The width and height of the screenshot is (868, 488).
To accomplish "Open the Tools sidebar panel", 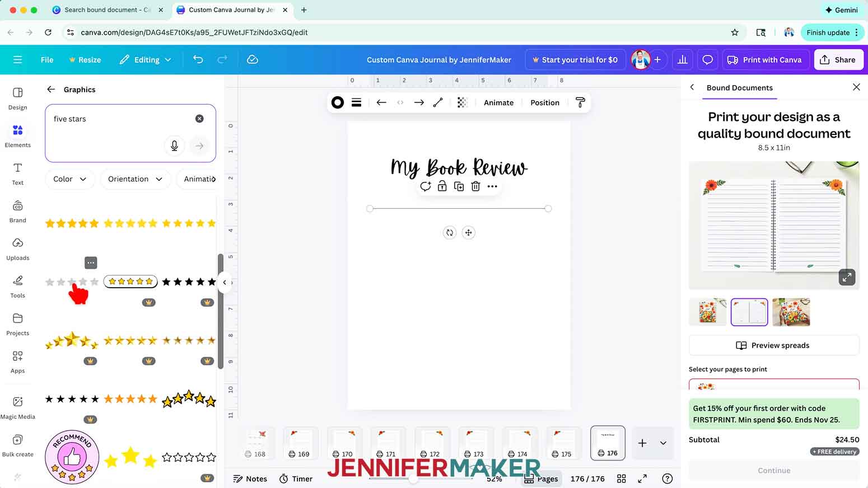I will click(x=17, y=286).
